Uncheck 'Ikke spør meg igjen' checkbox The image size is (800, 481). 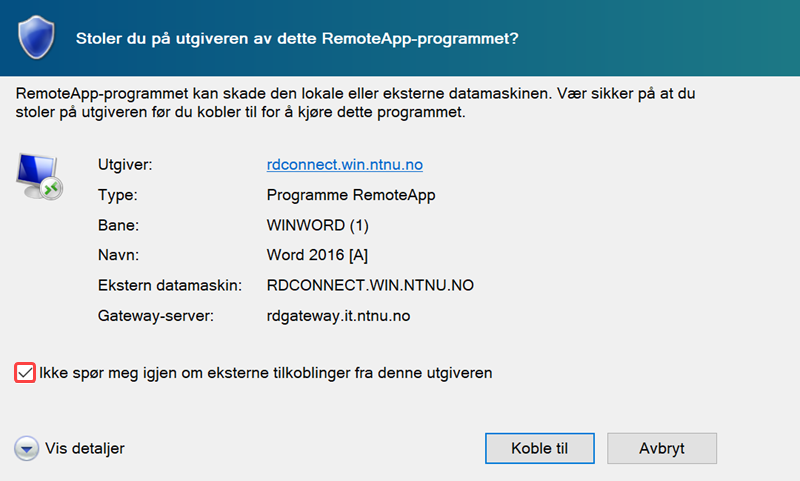click(25, 373)
